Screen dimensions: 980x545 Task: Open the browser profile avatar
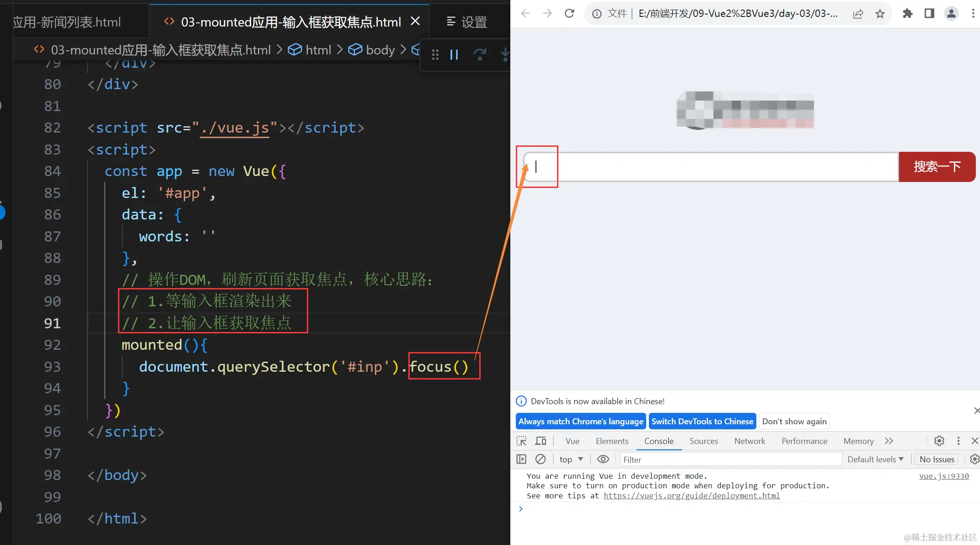(951, 14)
